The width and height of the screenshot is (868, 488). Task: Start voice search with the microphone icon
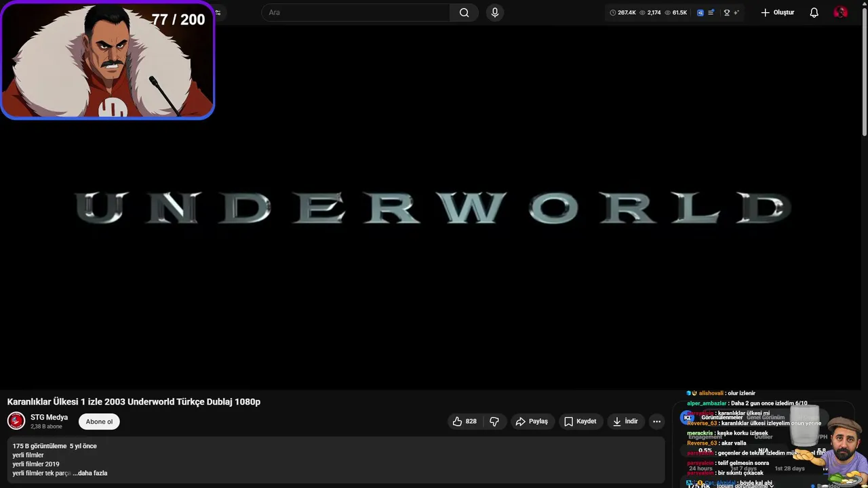click(495, 12)
